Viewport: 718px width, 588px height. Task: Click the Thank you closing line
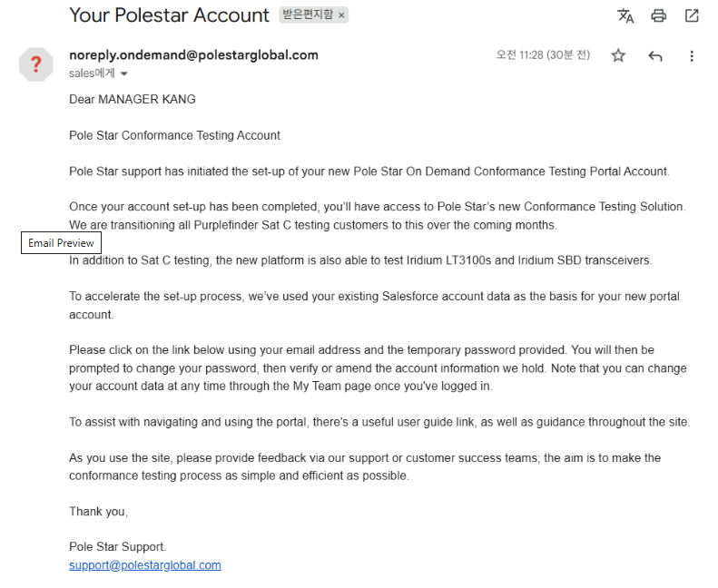(x=98, y=512)
